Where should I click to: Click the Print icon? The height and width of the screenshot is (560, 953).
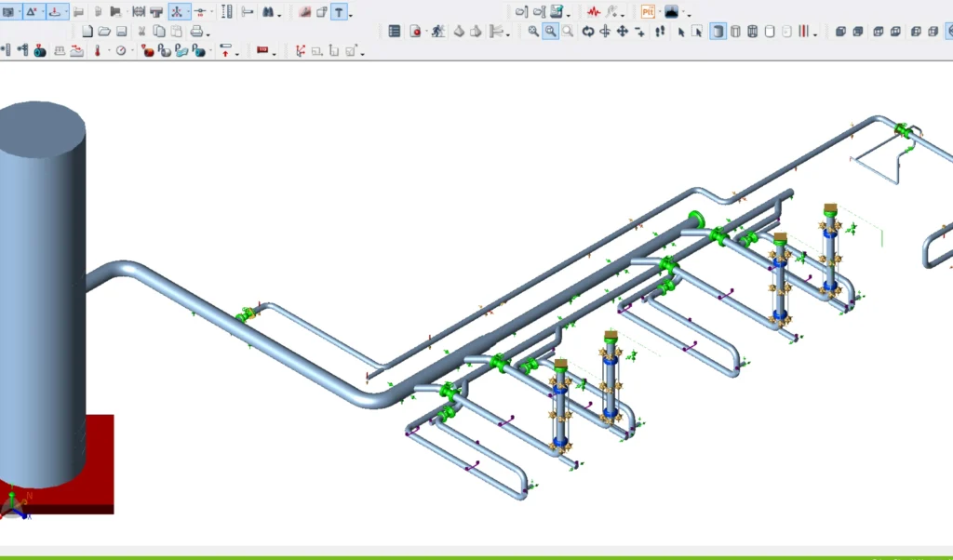click(x=196, y=32)
